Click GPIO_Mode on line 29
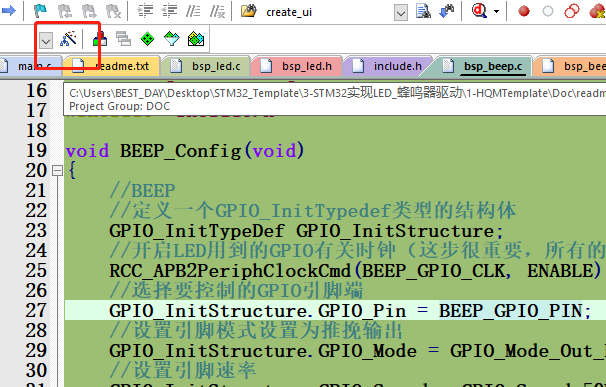The width and height of the screenshot is (606, 387). [368, 351]
